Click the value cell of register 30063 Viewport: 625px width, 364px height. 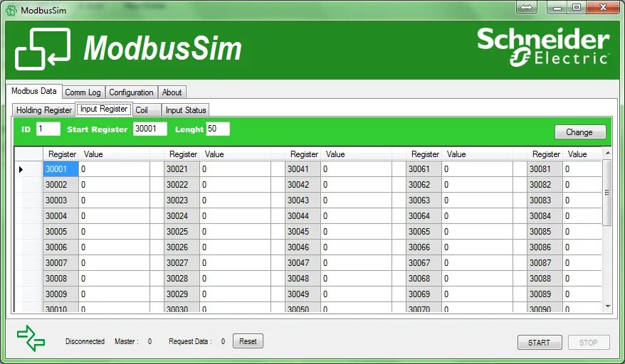coord(477,200)
